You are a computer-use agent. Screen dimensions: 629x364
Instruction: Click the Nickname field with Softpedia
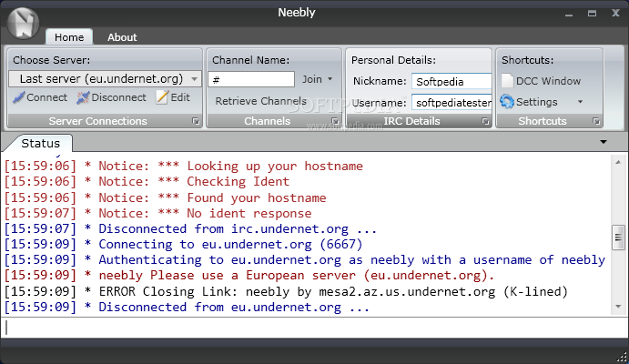(x=451, y=82)
